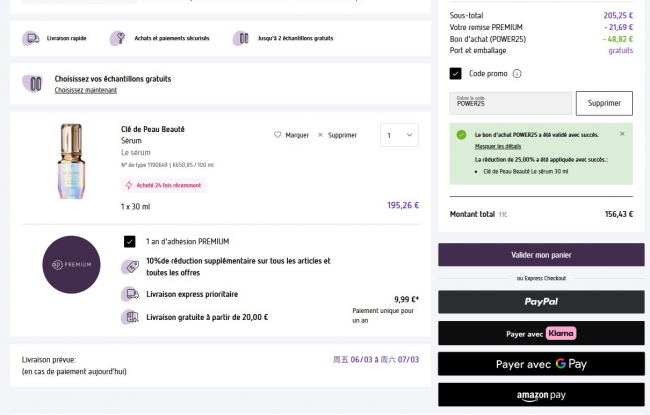
Task: Click the promo code input field
Action: 510,103
